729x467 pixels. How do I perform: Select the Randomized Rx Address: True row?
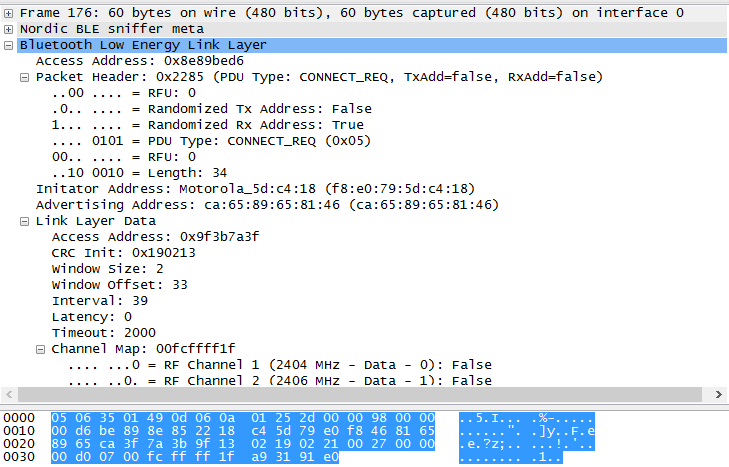click(208, 125)
